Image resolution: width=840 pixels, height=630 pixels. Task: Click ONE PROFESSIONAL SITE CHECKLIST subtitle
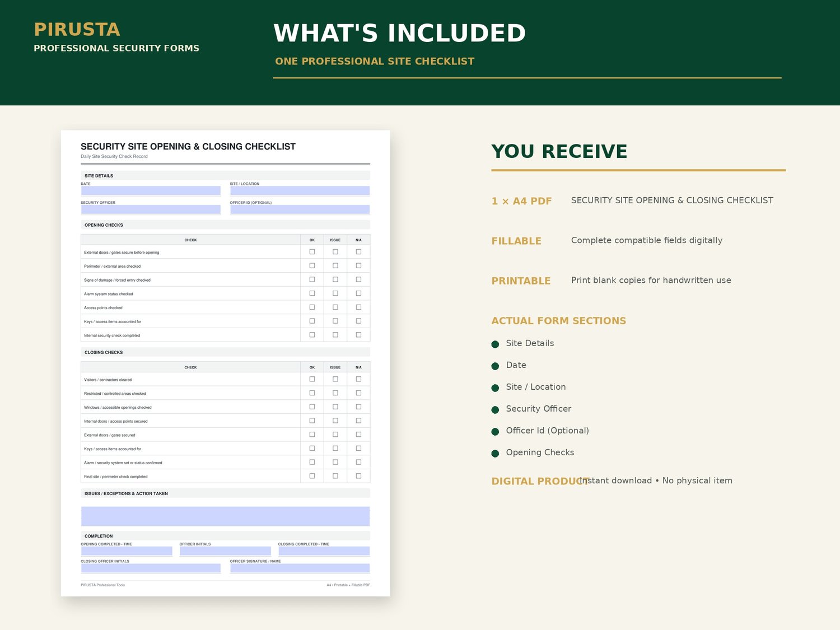(x=375, y=61)
